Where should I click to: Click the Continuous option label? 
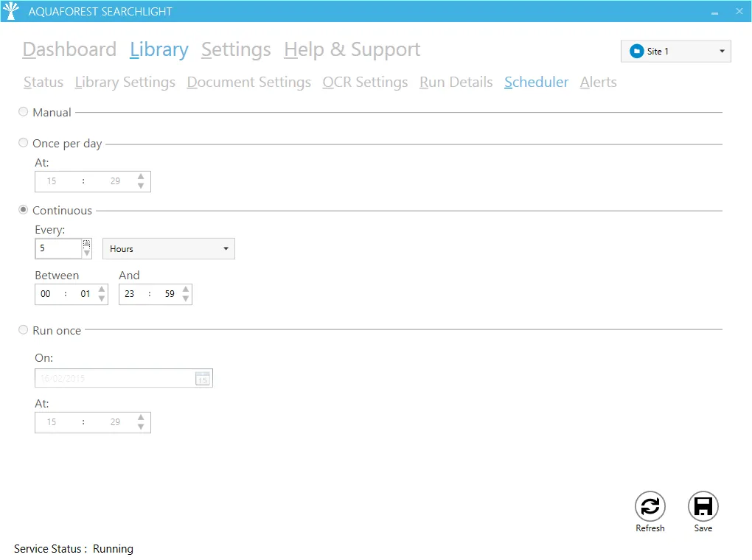pos(63,211)
